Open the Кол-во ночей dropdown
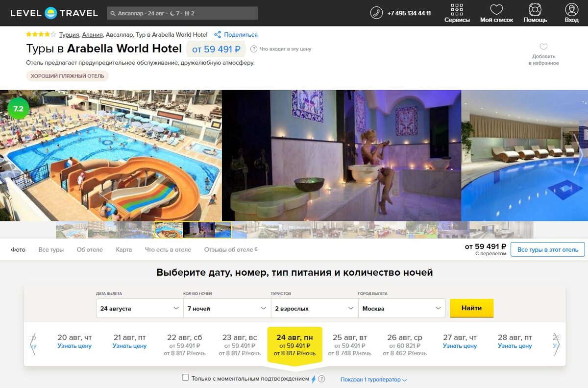The height and width of the screenshot is (388, 588). [227, 309]
